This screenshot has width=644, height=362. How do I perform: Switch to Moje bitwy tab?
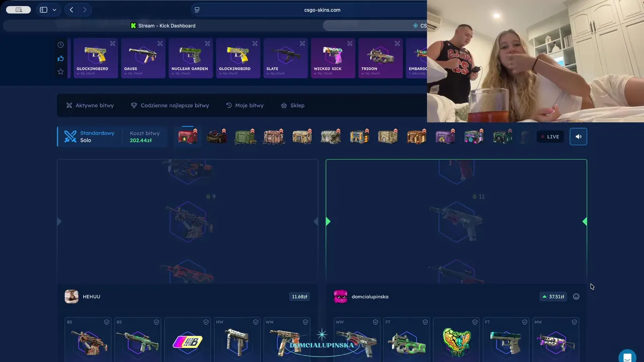click(245, 106)
